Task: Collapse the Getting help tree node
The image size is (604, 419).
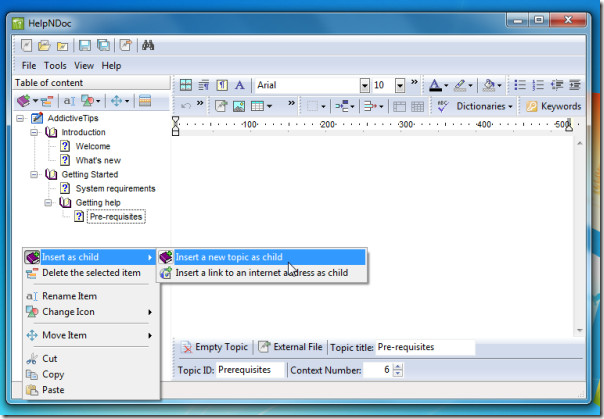Action: pyautogui.click(x=48, y=203)
